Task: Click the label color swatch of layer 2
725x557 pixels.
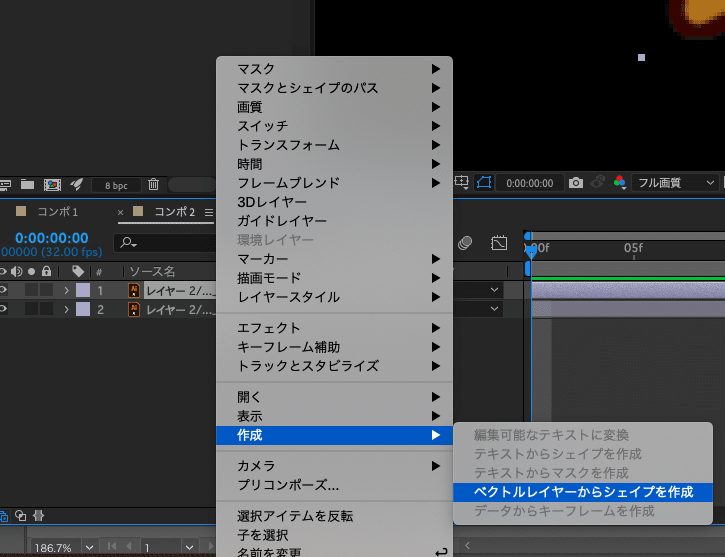Action: point(83,309)
